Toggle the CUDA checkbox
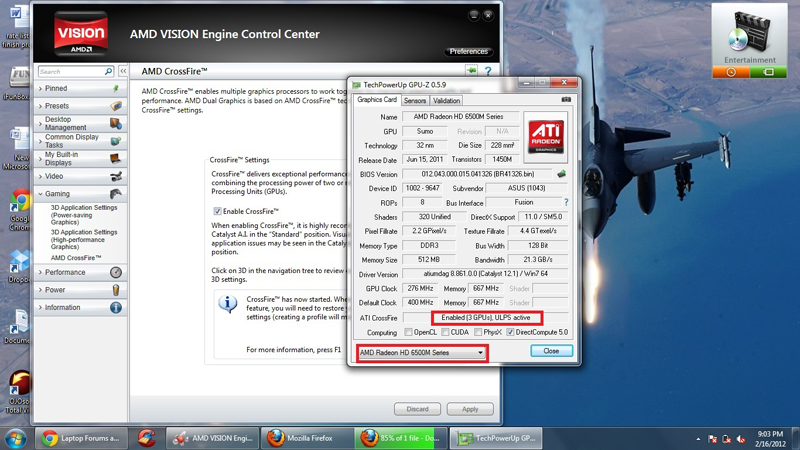 [445, 332]
